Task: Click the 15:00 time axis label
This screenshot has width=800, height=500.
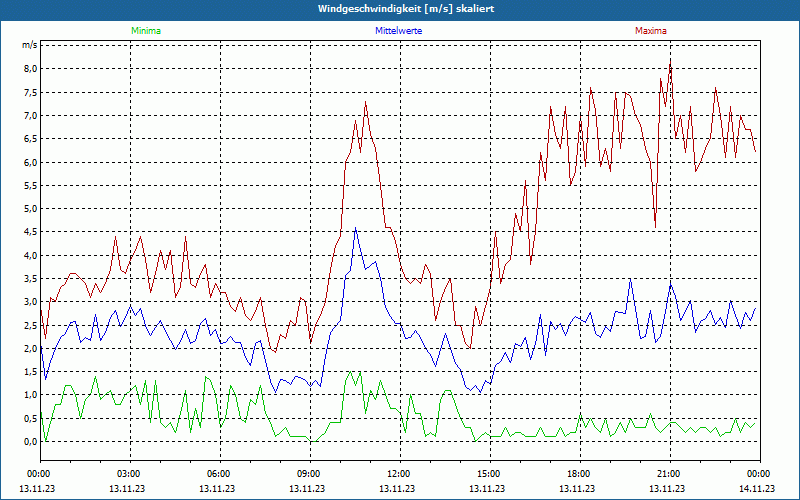Action: pyautogui.click(x=490, y=474)
